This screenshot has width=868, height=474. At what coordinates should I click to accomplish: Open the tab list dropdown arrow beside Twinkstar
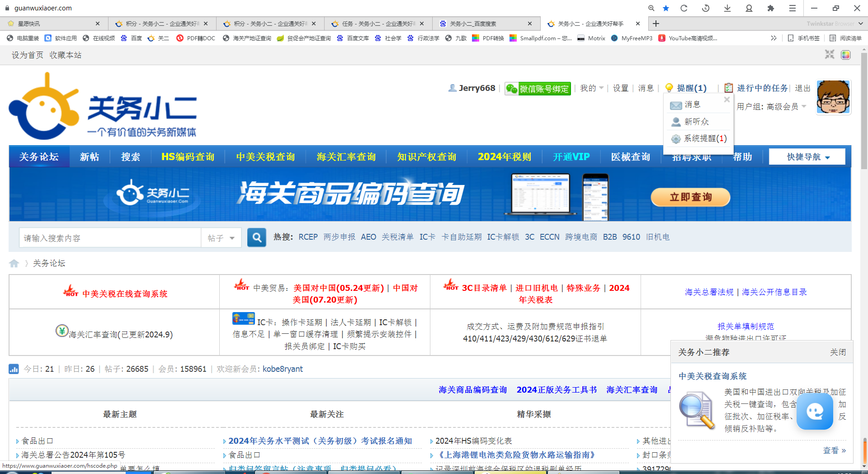click(860, 24)
